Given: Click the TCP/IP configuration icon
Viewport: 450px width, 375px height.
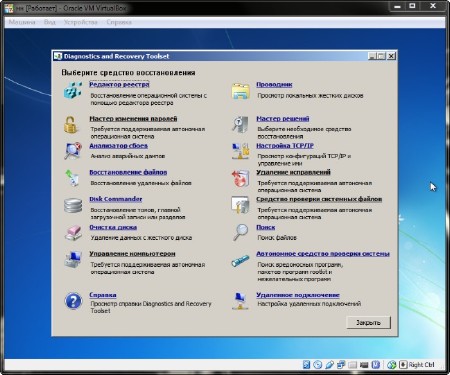Looking at the screenshot, I should click(x=241, y=151).
